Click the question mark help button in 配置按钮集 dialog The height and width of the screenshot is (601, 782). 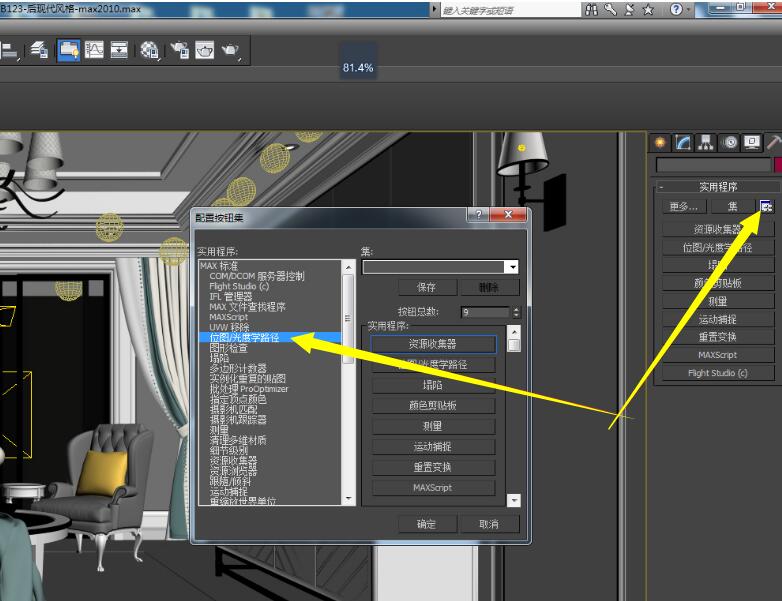(479, 214)
